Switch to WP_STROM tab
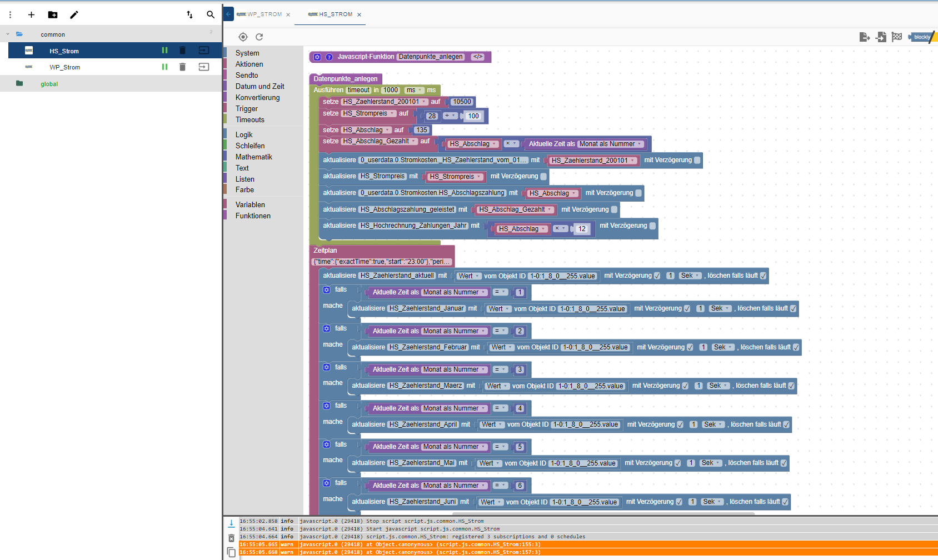This screenshot has width=938, height=560. (265, 14)
